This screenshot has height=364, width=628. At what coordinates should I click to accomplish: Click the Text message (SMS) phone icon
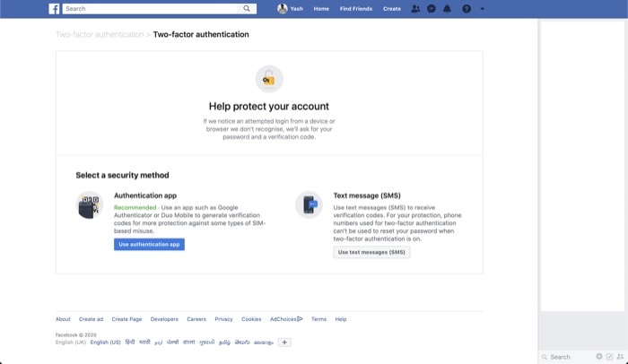click(x=309, y=204)
